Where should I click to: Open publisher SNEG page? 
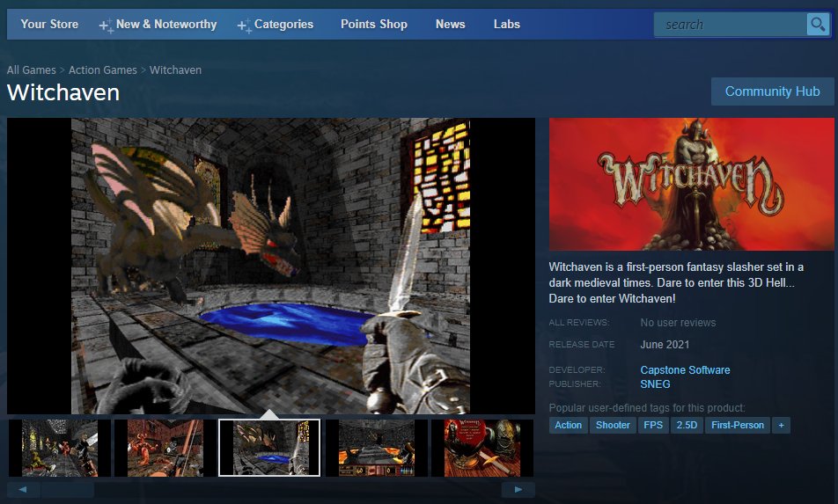coord(655,383)
